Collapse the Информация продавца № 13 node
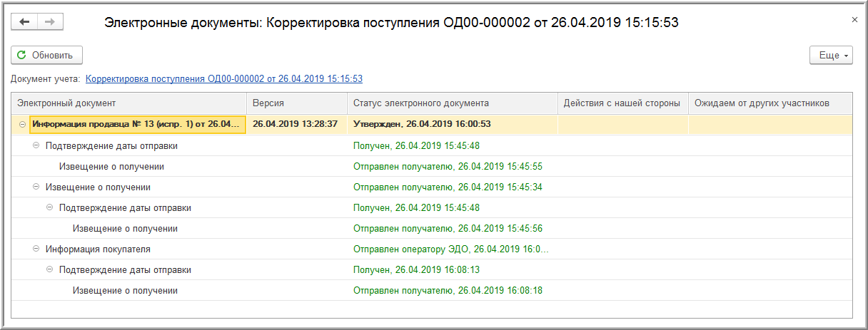The image size is (868, 330). point(22,125)
